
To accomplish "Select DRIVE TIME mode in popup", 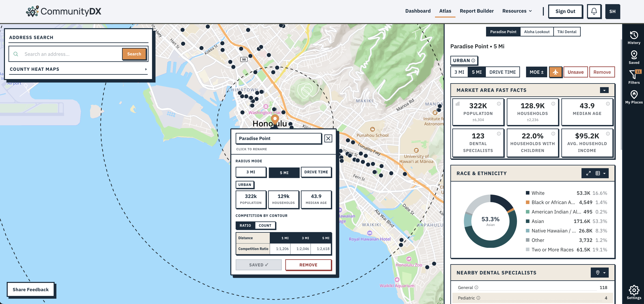I will coord(316,172).
